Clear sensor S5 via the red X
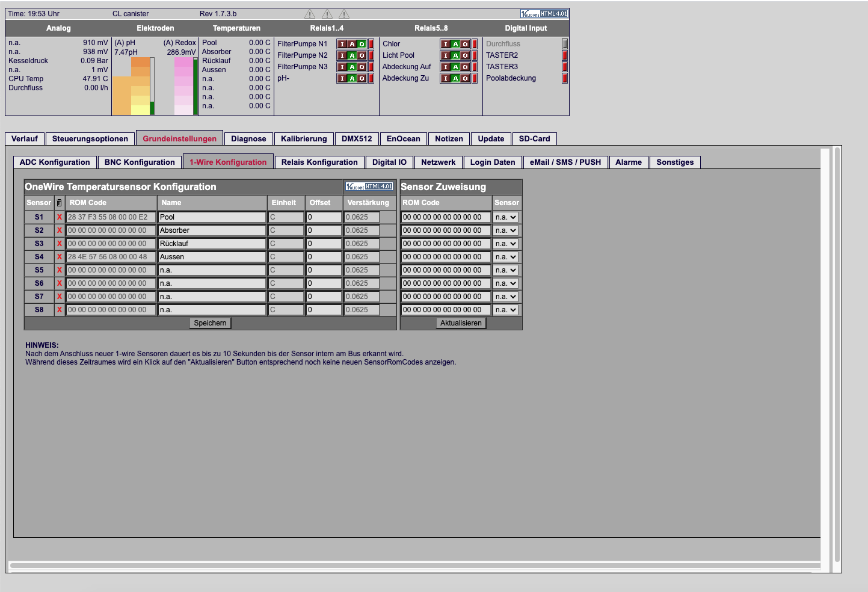The image size is (868, 592). pos(60,270)
